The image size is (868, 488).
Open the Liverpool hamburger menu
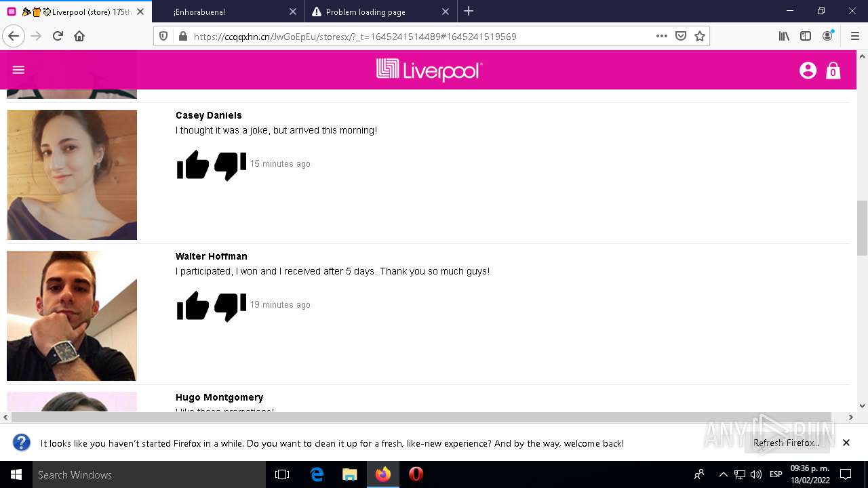18,70
